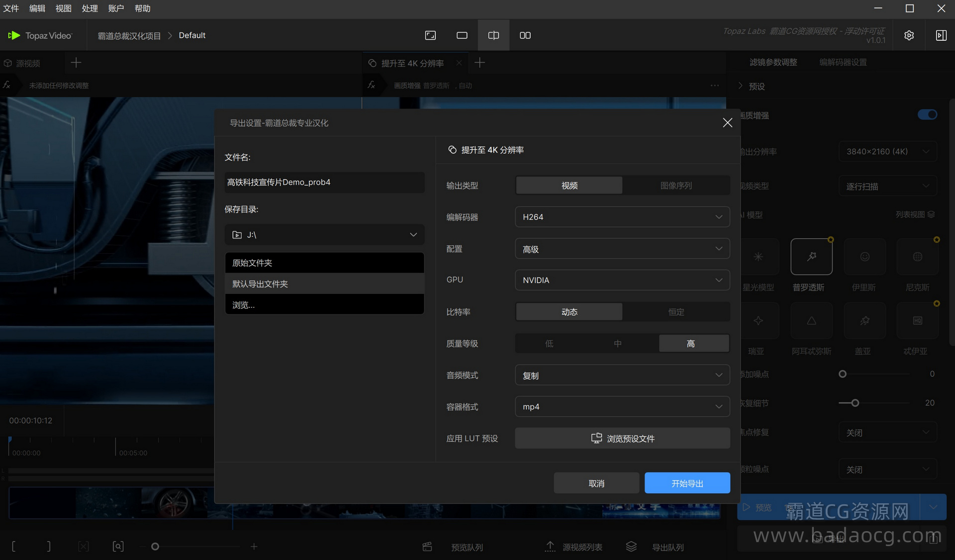Viewport: 955px width, 560px height.
Task: Close the export settings dialog
Action: pyautogui.click(x=727, y=122)
